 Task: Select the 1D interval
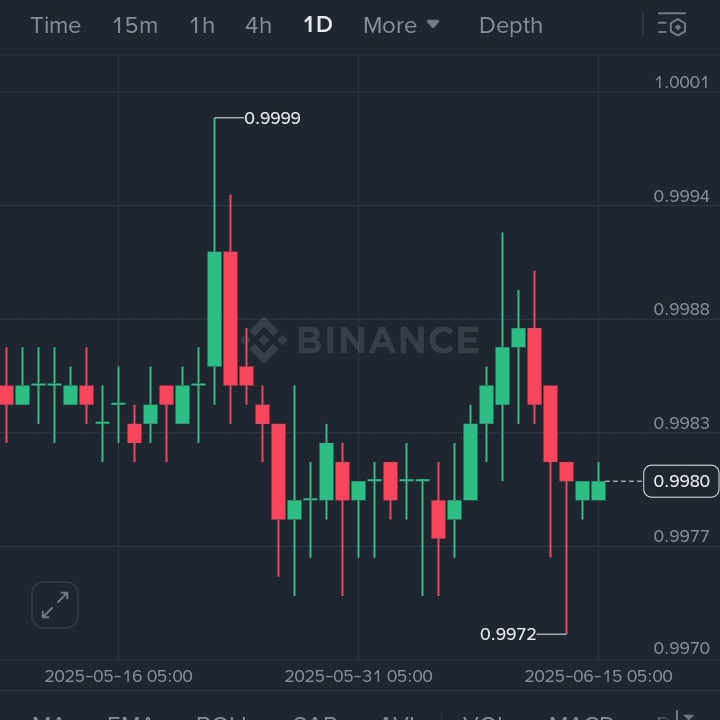coord(318,25)
